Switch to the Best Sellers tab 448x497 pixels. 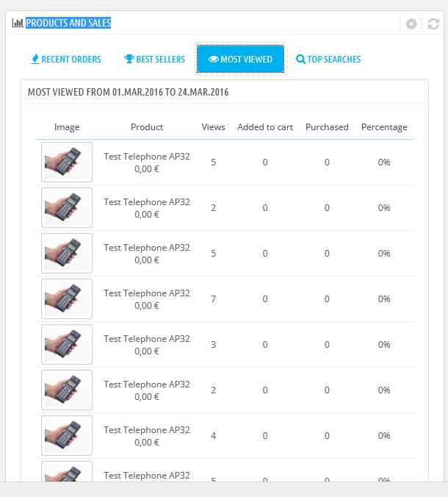154,60
